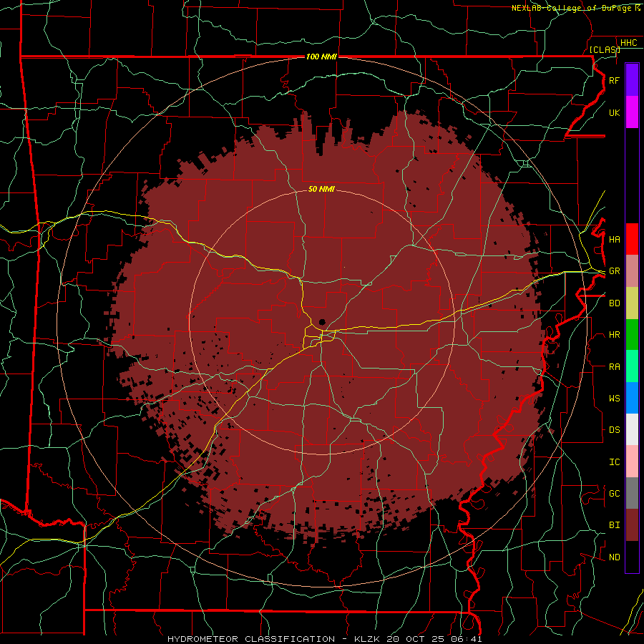Click the HA red legend swatch
Screen dimensions: 644x644
point(632,239)
